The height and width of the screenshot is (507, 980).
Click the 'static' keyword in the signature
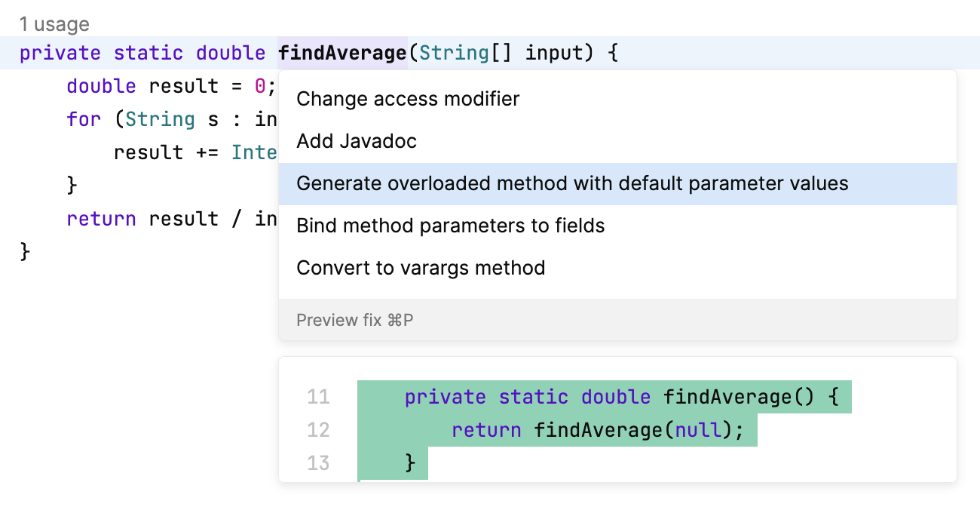tap(149, 53)
